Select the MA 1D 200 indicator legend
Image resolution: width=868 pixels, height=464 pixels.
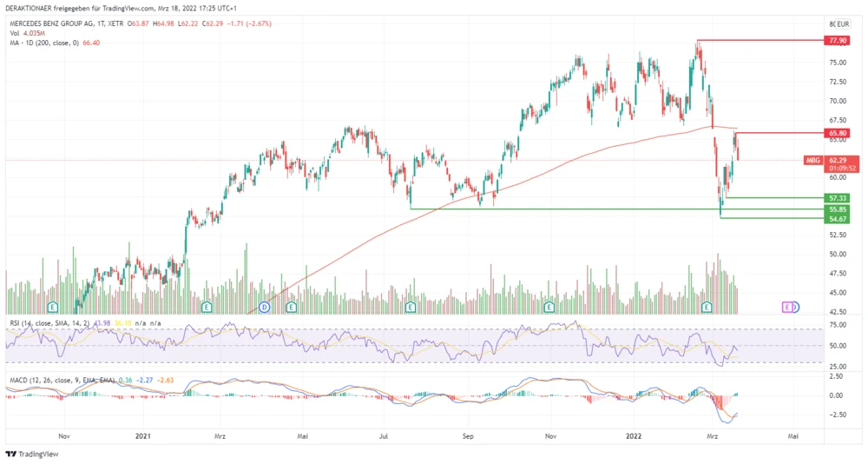(x=55, y=43)
